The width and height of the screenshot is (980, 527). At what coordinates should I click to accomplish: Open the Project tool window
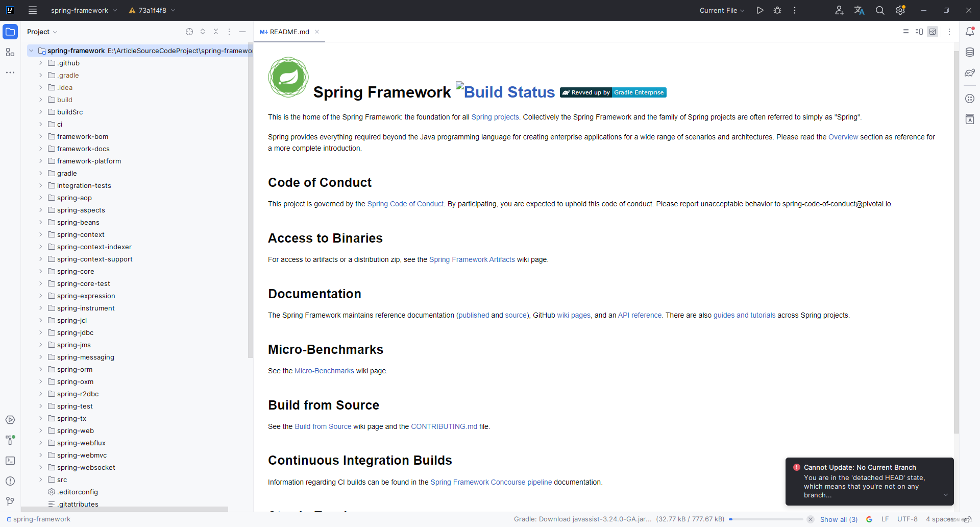(10, 32)
